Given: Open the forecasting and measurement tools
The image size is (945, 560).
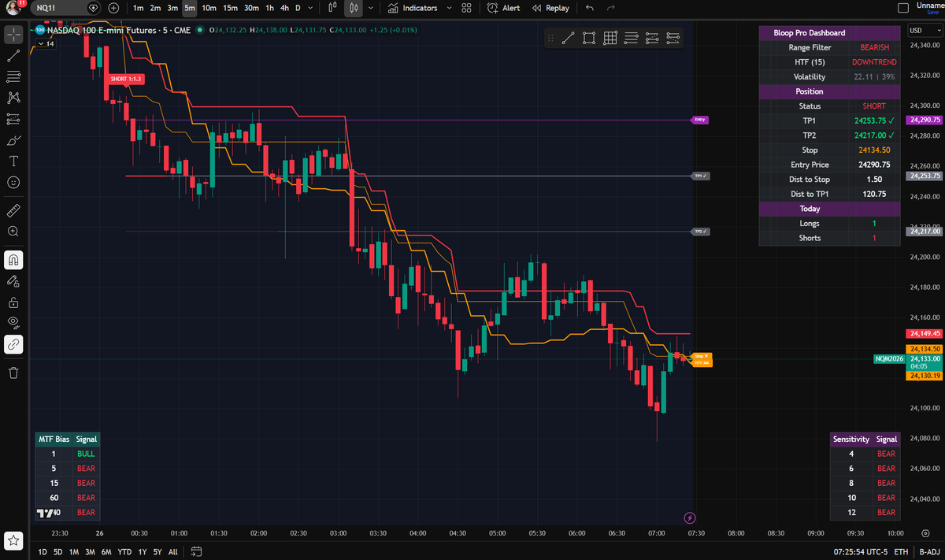Looking at the screenshot, I should point(13,119).
